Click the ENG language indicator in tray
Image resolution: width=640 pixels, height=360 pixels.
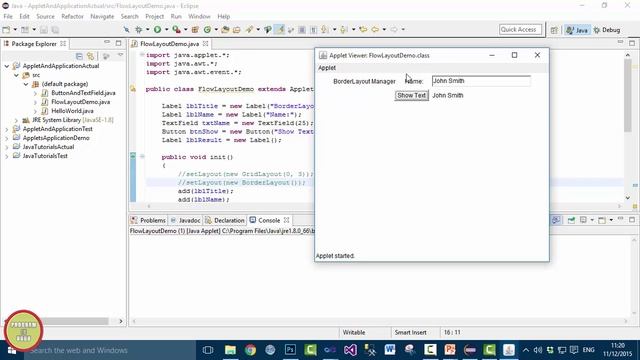tap(588, 350)
